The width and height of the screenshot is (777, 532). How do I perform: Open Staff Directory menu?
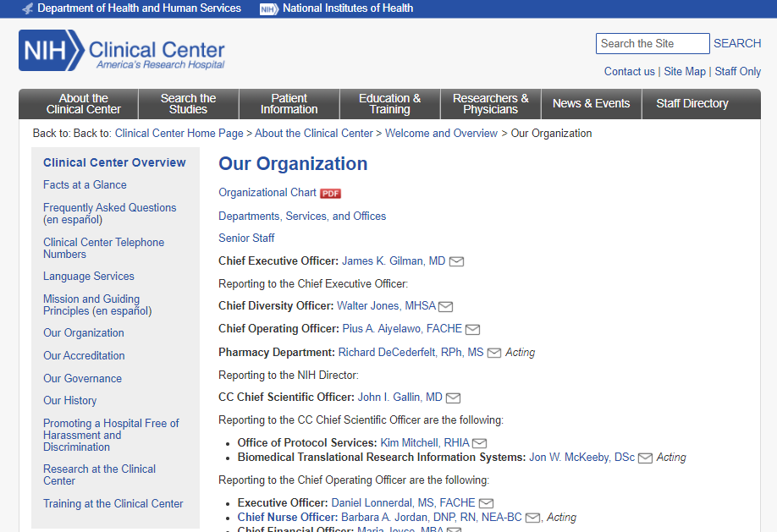692,104
